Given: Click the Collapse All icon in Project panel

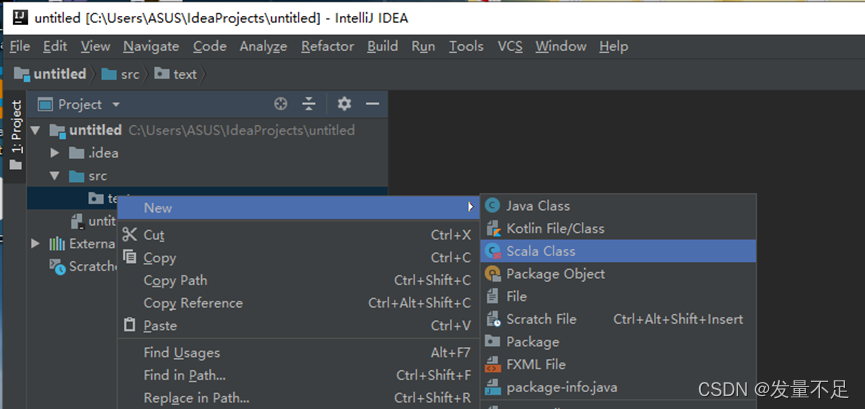Looking at the screenshot, I should click(309, 104).
